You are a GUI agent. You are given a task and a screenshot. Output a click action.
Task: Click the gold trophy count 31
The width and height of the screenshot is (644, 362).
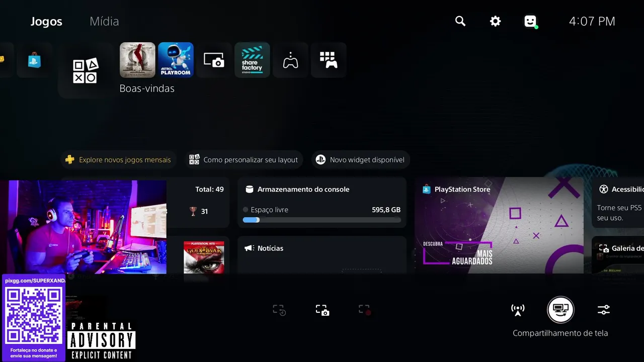tap(204, 212)
